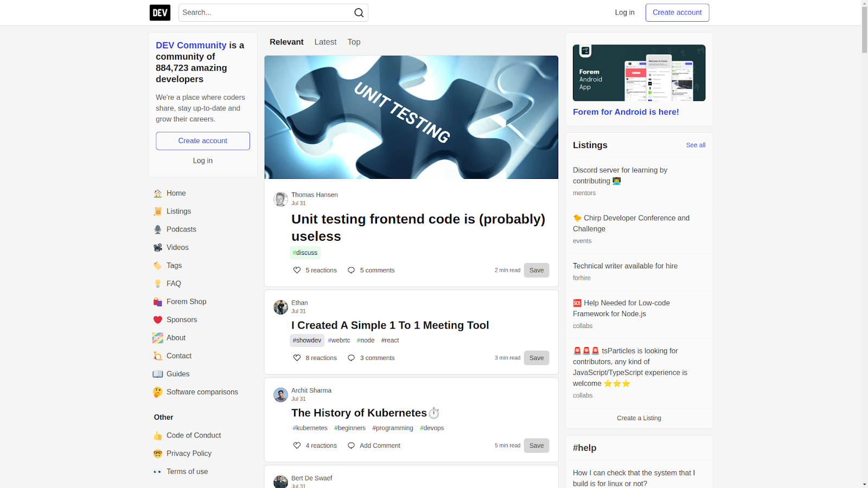Open Podcasts via the microphone sidebar icon
The width and height of the screenshot is (868, 488).
coord(157,229)
